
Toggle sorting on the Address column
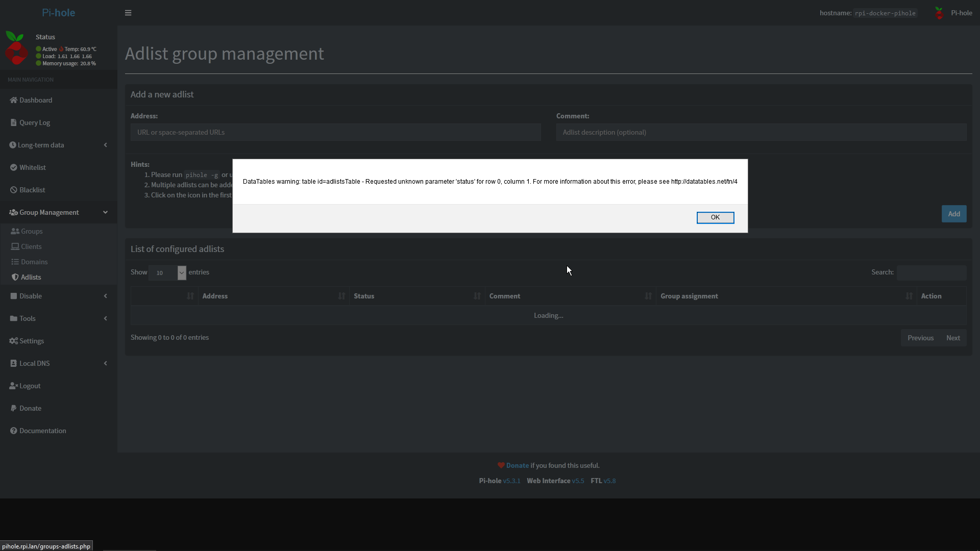(x=214, y=296)
